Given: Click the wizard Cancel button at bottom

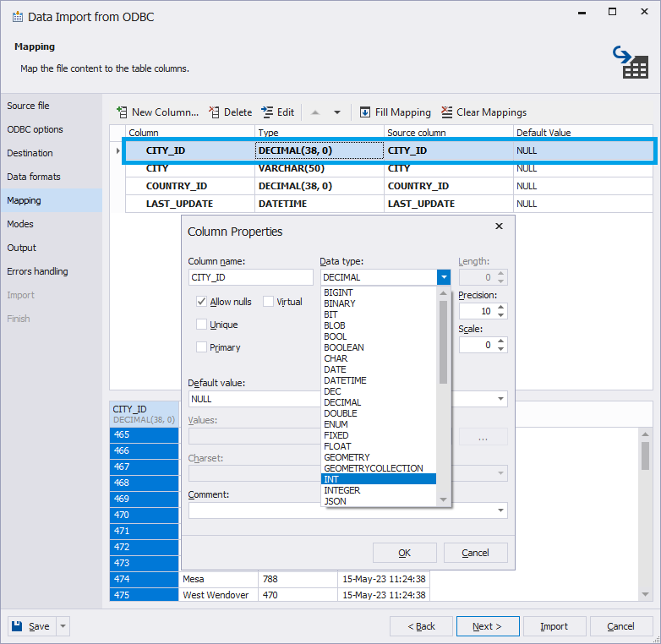Looking at the screenshot, I should [620, 626].
